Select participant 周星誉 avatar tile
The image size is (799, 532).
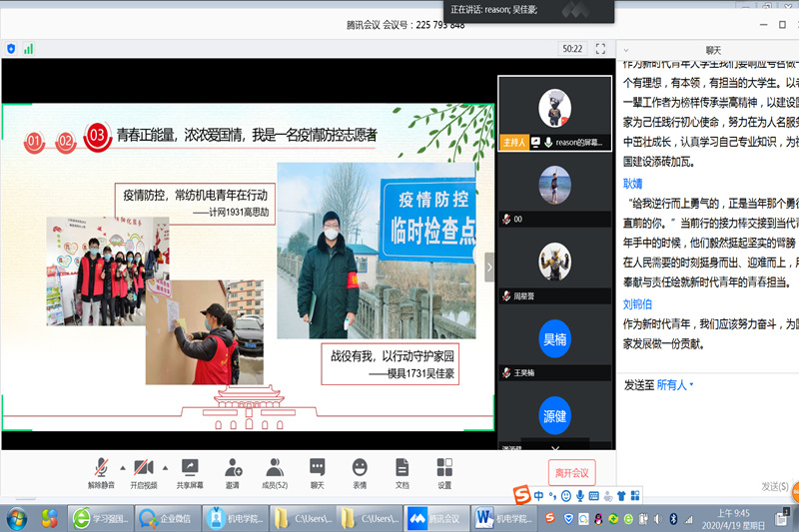point(555,266)
